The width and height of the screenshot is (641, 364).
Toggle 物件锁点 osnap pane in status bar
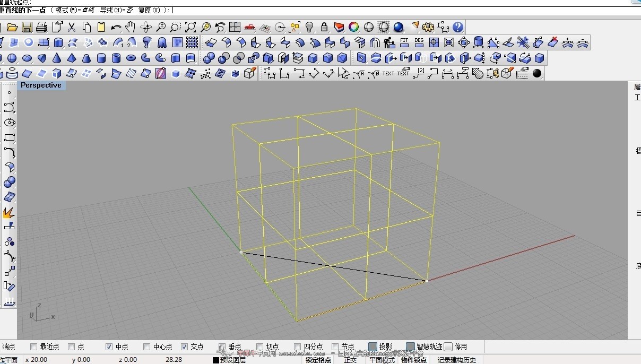point(414,360)
